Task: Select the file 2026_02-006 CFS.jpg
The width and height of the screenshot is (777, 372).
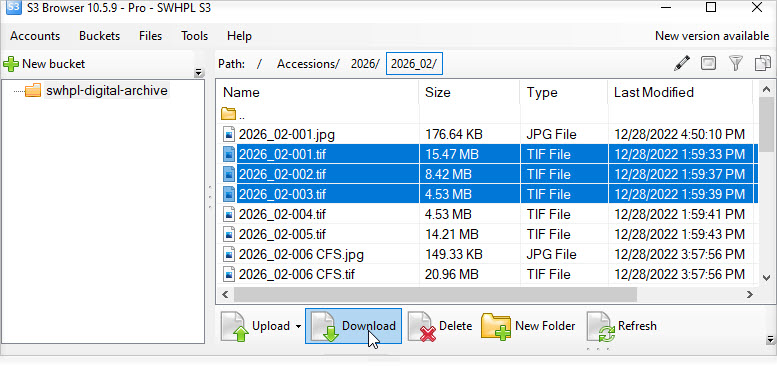Action: (301, 255)
